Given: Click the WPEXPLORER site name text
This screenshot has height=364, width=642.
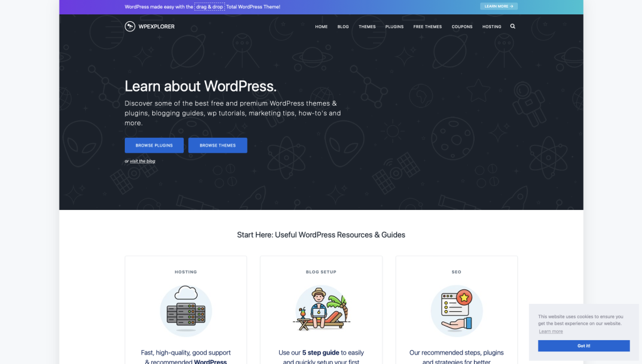Looking at the screenshot, I should (156, 26).
